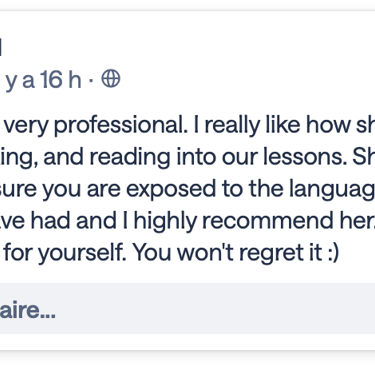Screen dimensions: 375x366
Task: Click the dot separator before the globe icon
Action: coord(91,80)
